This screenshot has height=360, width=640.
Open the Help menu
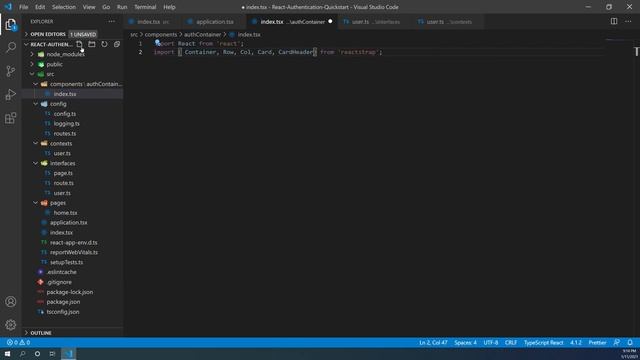[169, 7]
